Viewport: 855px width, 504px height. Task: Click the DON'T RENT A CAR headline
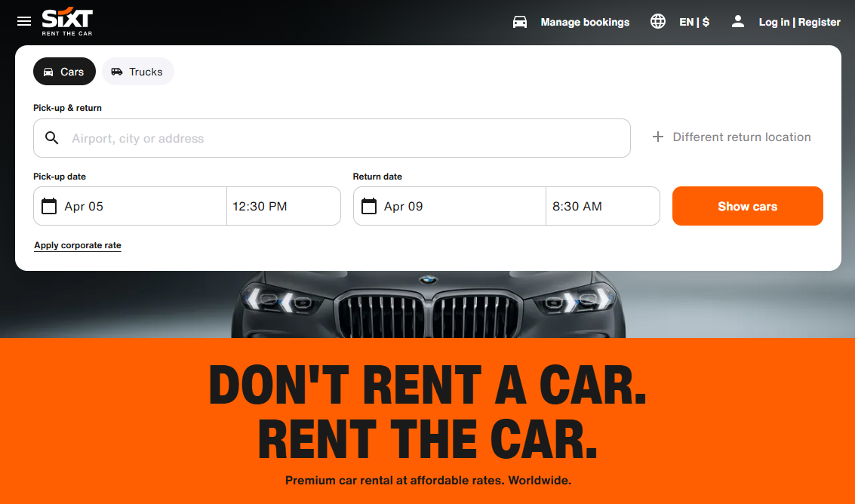(427, 386)
